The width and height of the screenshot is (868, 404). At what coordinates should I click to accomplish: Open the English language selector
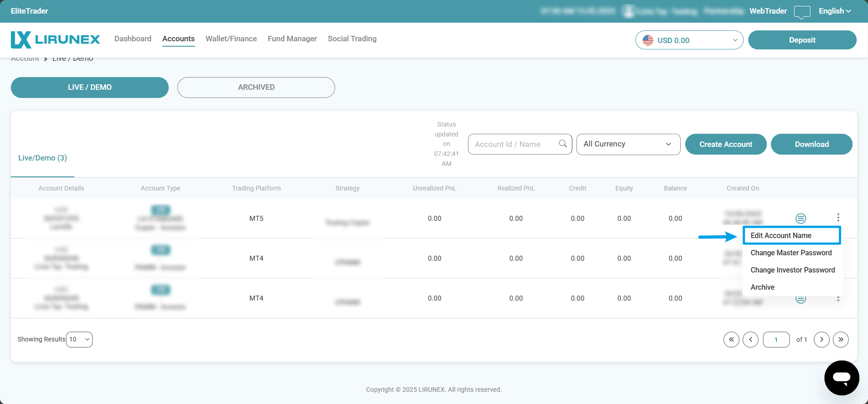click(834, 11)
